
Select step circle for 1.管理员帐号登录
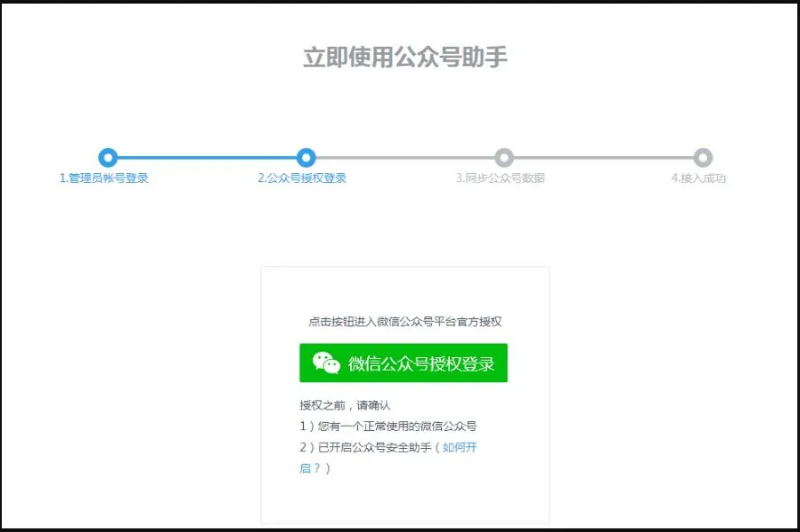108,158
